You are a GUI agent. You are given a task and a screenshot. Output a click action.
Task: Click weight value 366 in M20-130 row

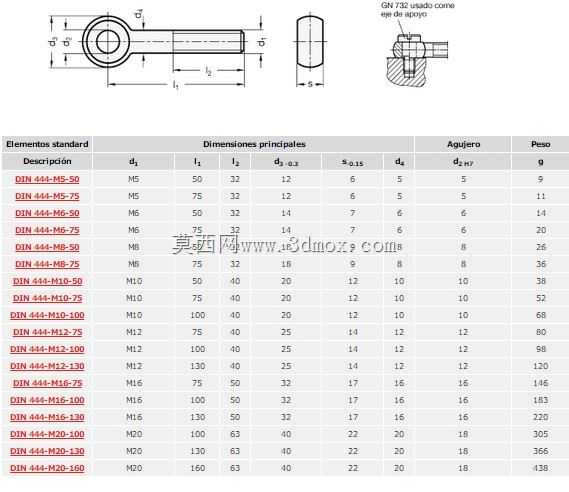(x=541, y=451)
